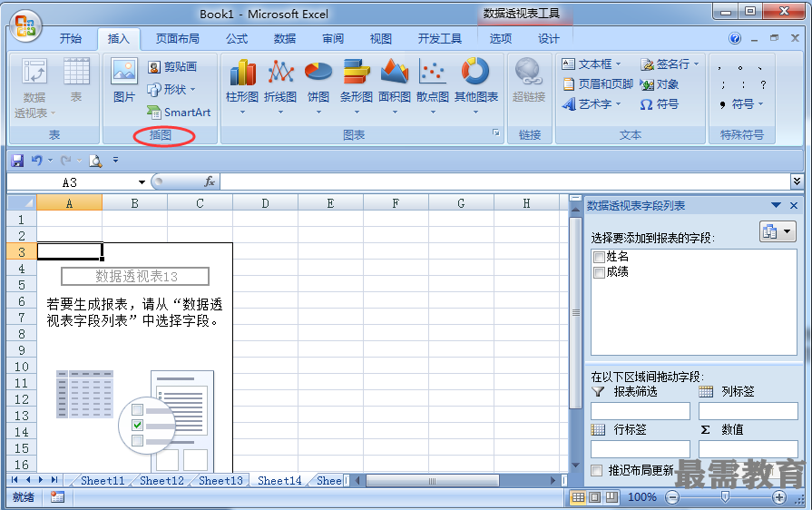Check the 姓名 field
The width and height of the screenshot is (812, 510).
pos(599,257)
